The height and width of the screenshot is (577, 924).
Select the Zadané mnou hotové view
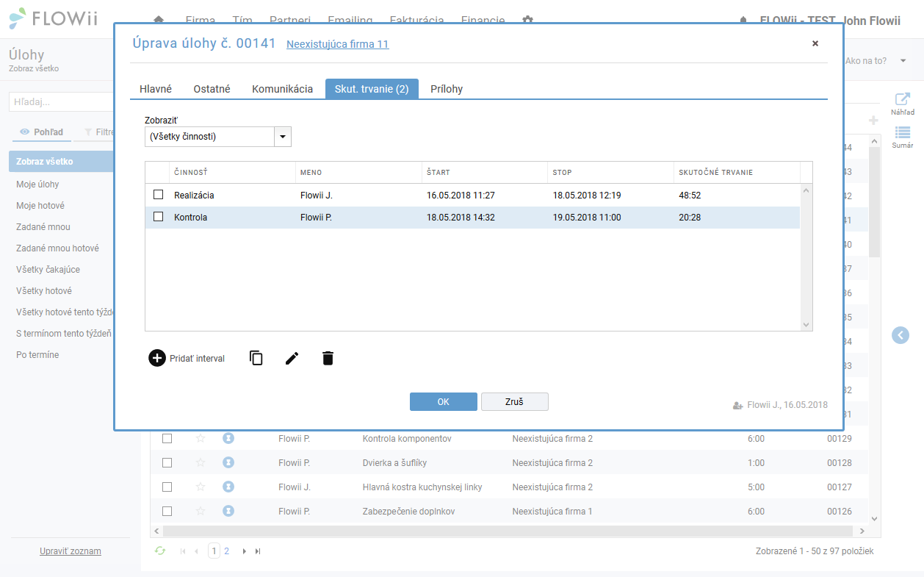57,248
